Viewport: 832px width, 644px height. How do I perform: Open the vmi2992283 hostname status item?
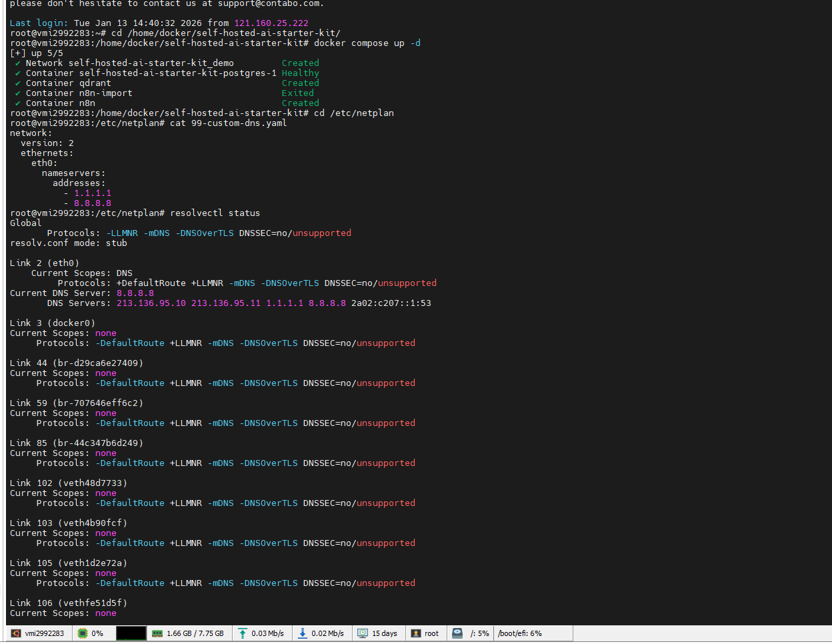(45, 633)
